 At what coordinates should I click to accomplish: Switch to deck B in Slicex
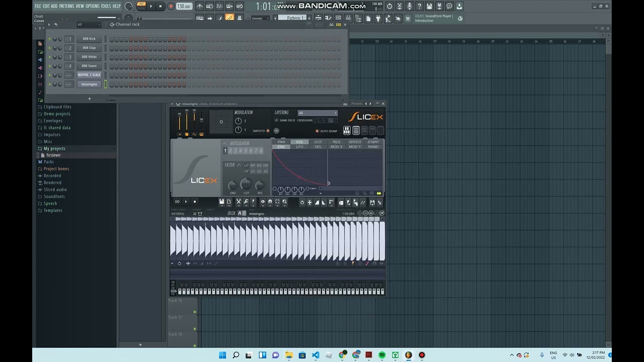(245, 213)
